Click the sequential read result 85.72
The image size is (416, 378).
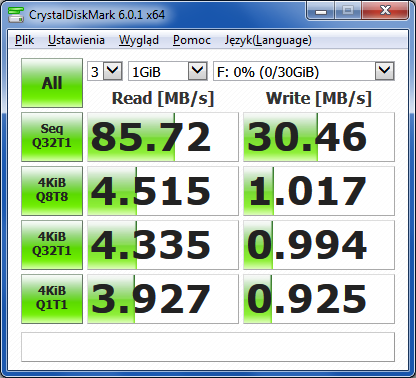[x=163, y=137]
